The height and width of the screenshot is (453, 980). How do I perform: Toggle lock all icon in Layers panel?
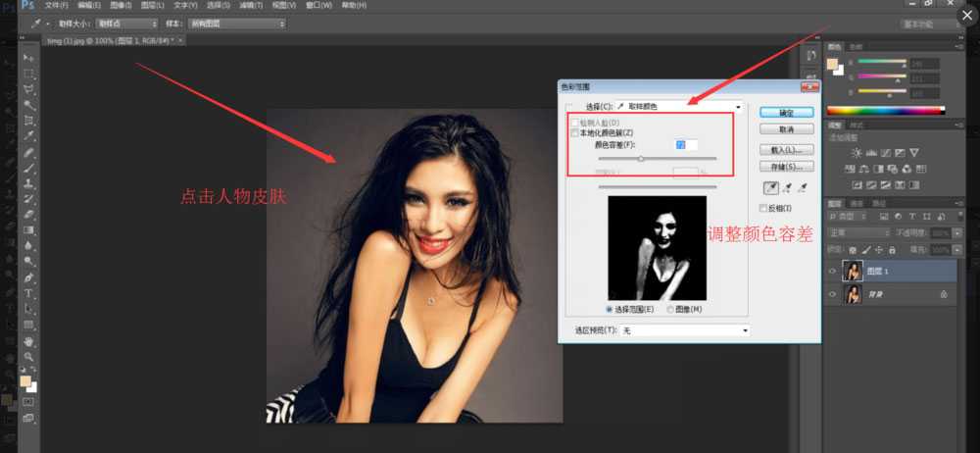(x=892, y=250)
